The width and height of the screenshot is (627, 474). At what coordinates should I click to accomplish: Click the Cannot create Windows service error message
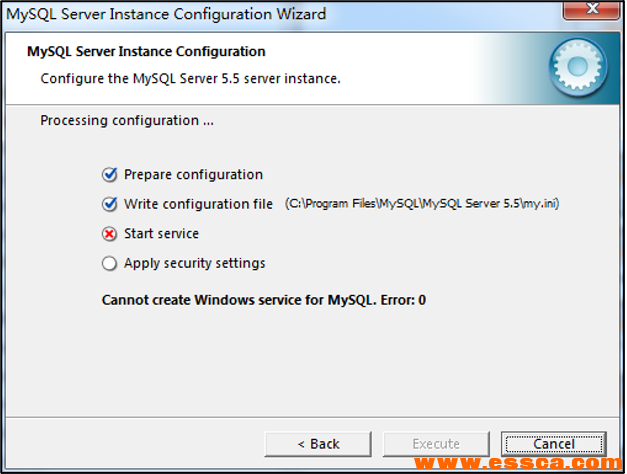click(x=264, y=300)
